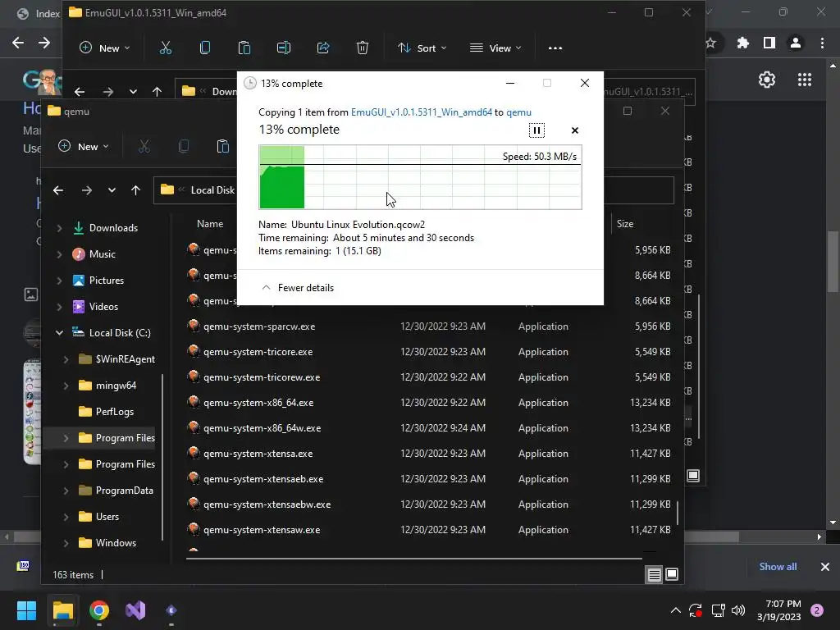Click Paste icon in qemu window toolbar
The image size is (840, 630).
223,146
